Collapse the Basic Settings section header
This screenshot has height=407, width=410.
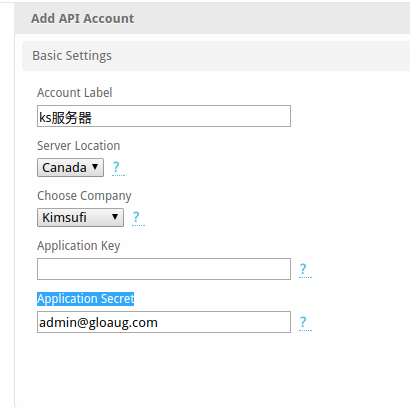point(216,56)
